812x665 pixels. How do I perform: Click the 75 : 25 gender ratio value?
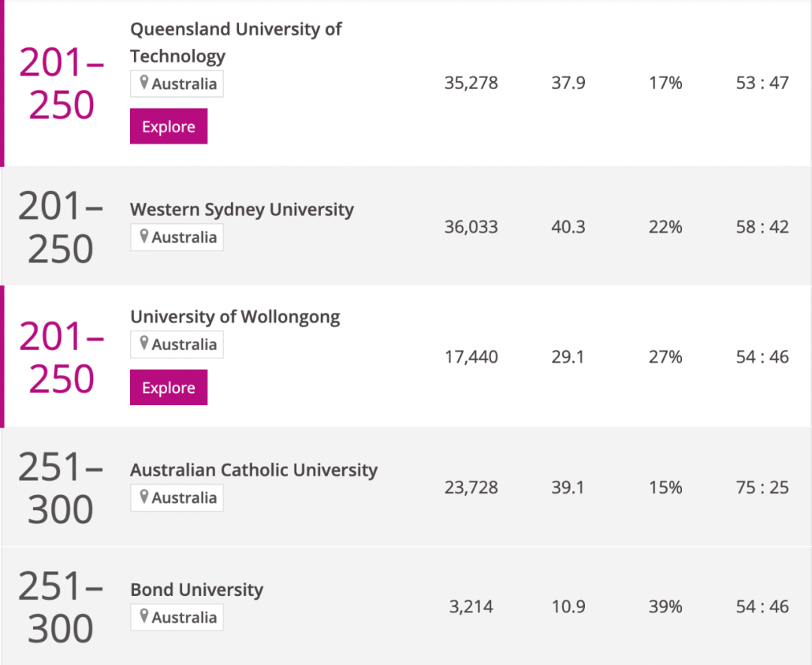pos(762,488)
